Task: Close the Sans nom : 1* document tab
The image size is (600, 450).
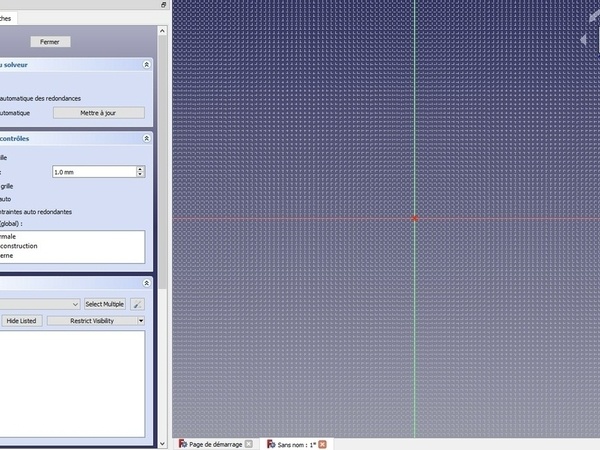Action: tap(322, 444)
